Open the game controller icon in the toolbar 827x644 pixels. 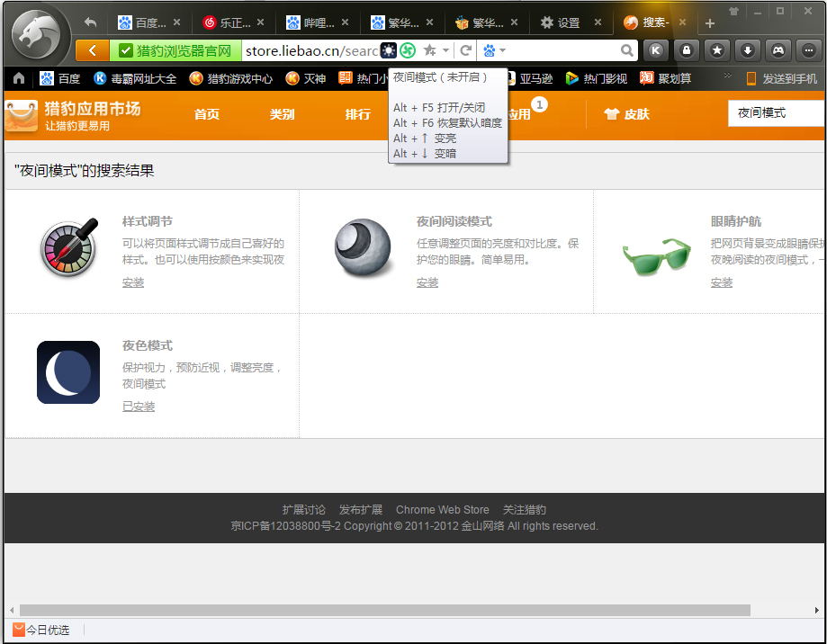pyautogui.click(x=778, y=50)
